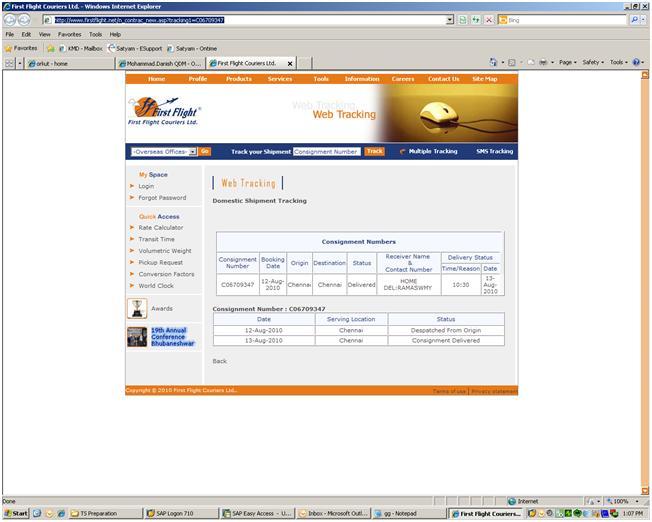Open the Favorites menu
The image size is (652, 522).
[69, 35]
